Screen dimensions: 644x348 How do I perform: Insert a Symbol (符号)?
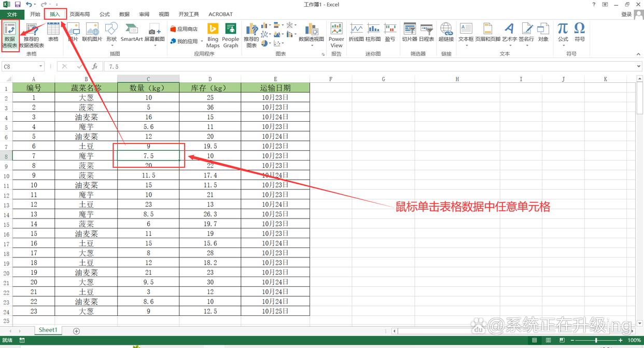580,33
